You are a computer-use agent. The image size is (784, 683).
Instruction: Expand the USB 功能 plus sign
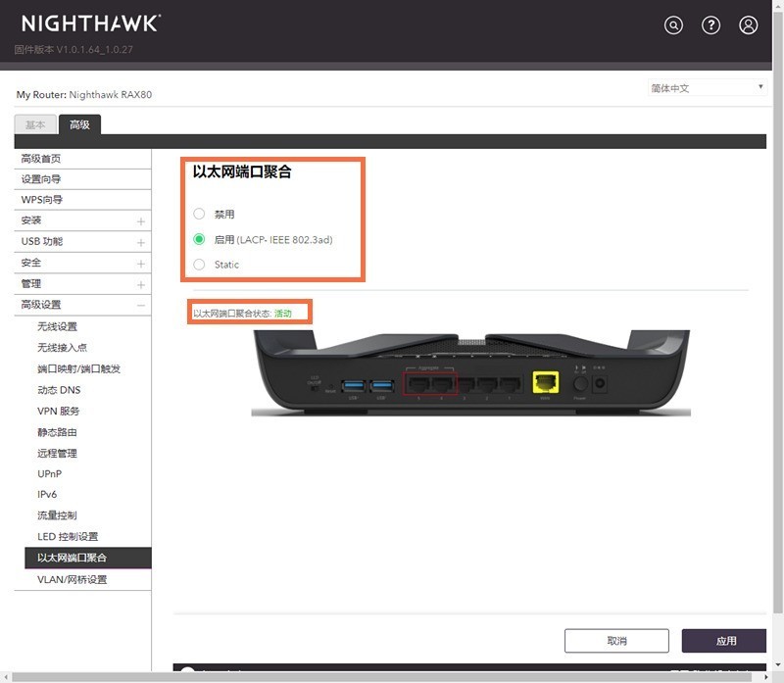click(141, 242)
